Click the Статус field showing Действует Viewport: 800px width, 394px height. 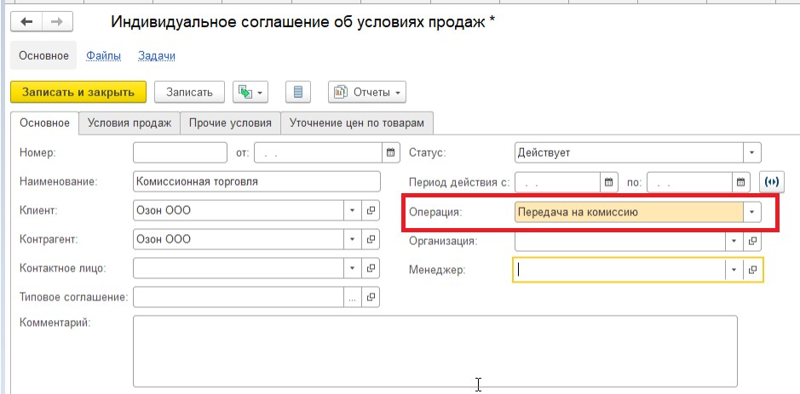tap(629, 153)
